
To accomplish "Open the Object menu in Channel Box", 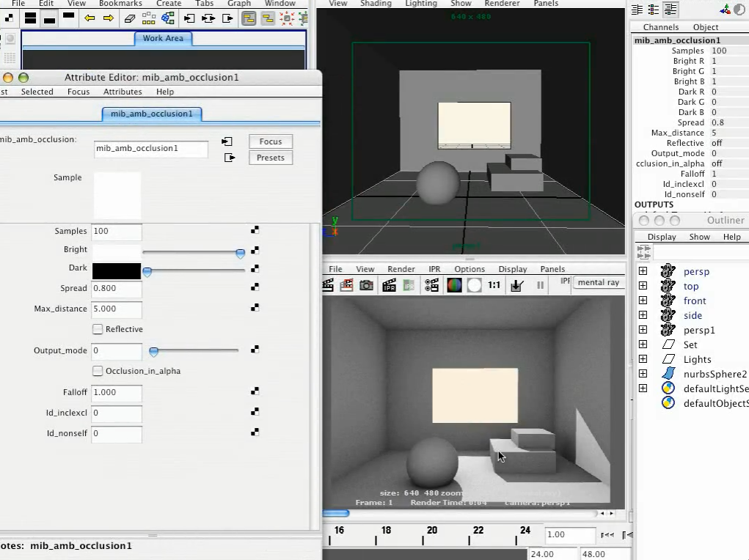I will [x=706, y=27].
